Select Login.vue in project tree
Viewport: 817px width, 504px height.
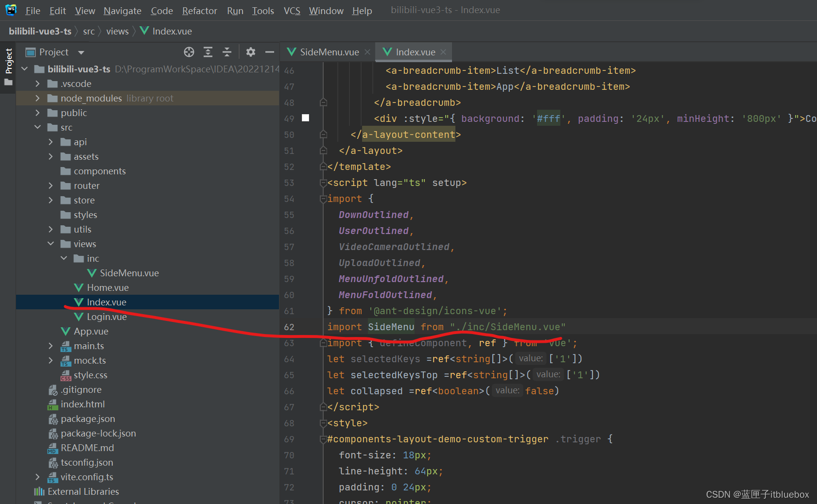tap(106, 317)
